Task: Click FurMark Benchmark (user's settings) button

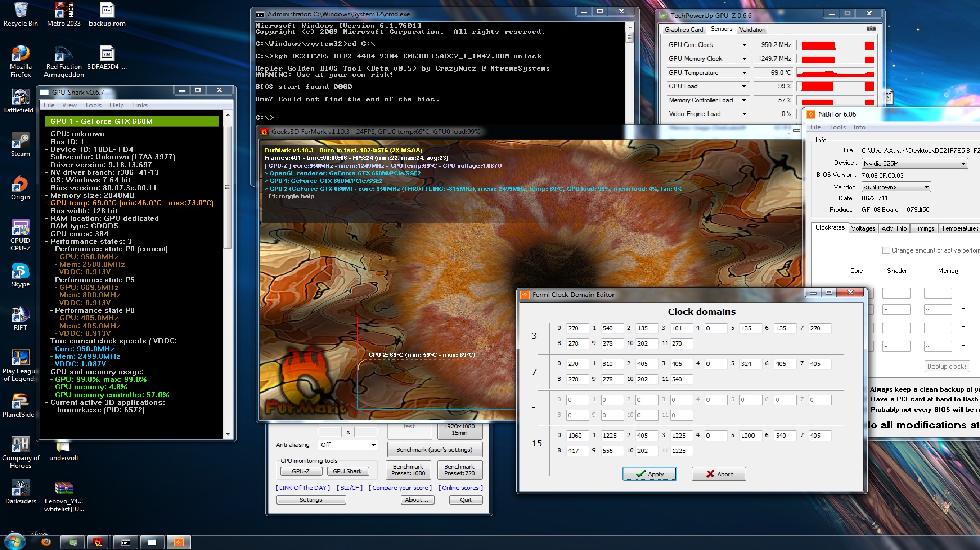Action: [x=434, y=450]
